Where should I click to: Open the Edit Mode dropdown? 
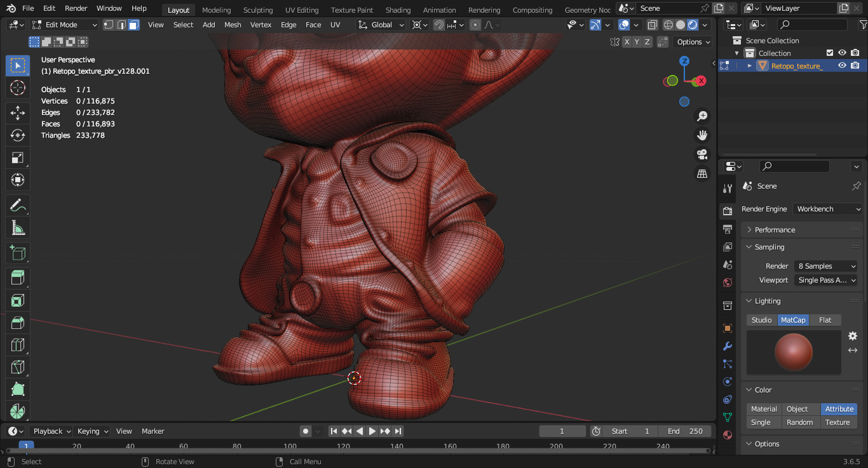64,25
